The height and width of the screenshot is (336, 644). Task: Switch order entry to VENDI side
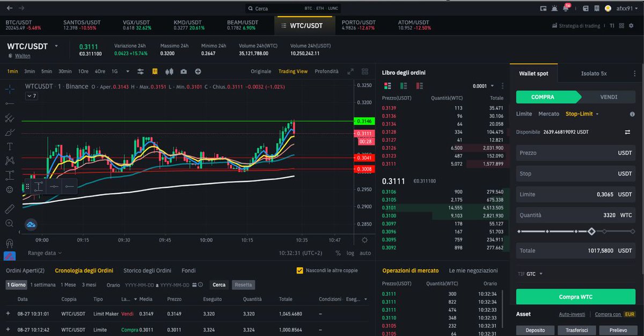610,97
